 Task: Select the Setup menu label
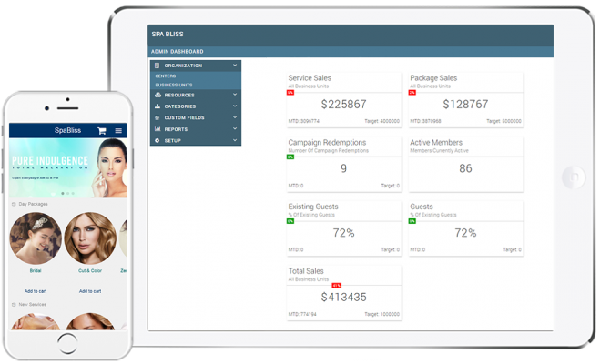(x=173, y=141)
